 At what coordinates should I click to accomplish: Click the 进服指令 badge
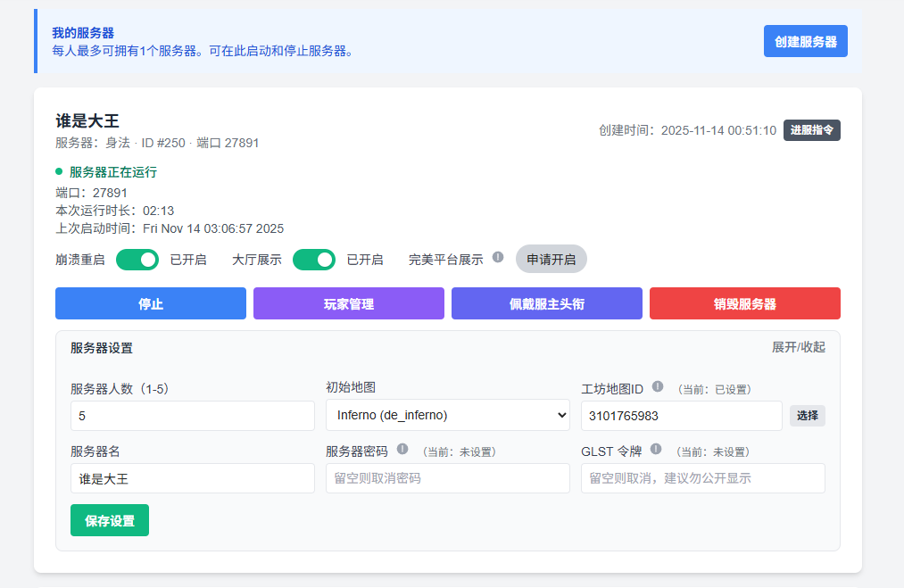tap(811, 130)
